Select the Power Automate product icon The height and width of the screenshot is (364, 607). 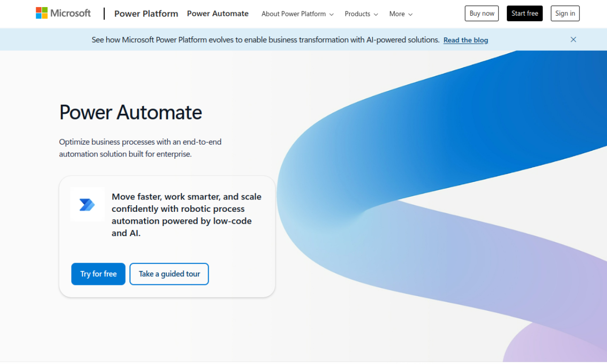[87, 204]
